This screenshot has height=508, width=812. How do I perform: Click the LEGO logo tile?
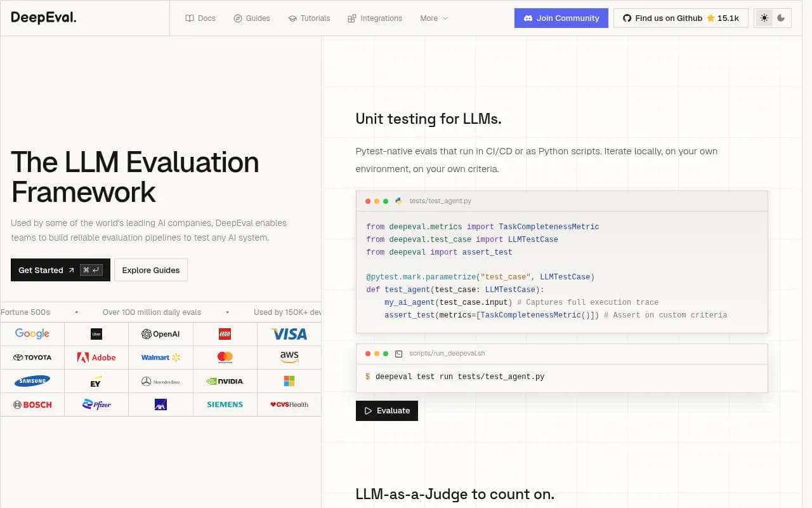(225, 334)
